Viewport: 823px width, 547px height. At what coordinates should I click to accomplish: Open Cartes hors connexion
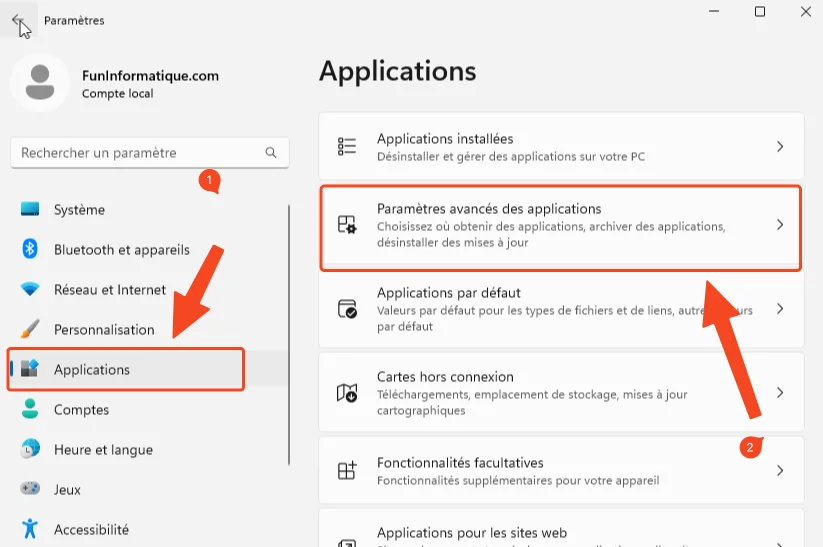point(561,393)
